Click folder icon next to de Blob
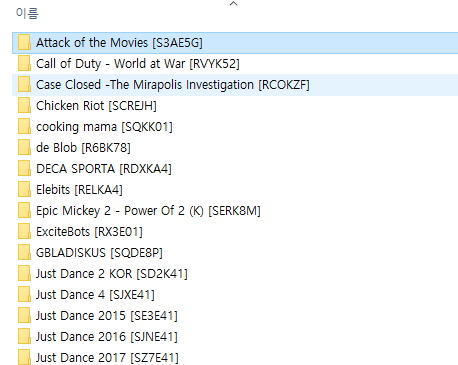This screenshot has height=365, width=458. 24,148
